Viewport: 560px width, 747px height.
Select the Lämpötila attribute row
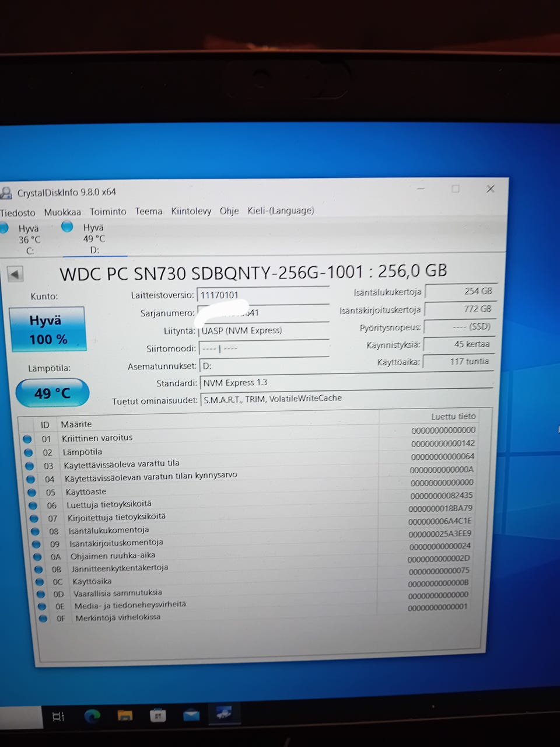251,449
